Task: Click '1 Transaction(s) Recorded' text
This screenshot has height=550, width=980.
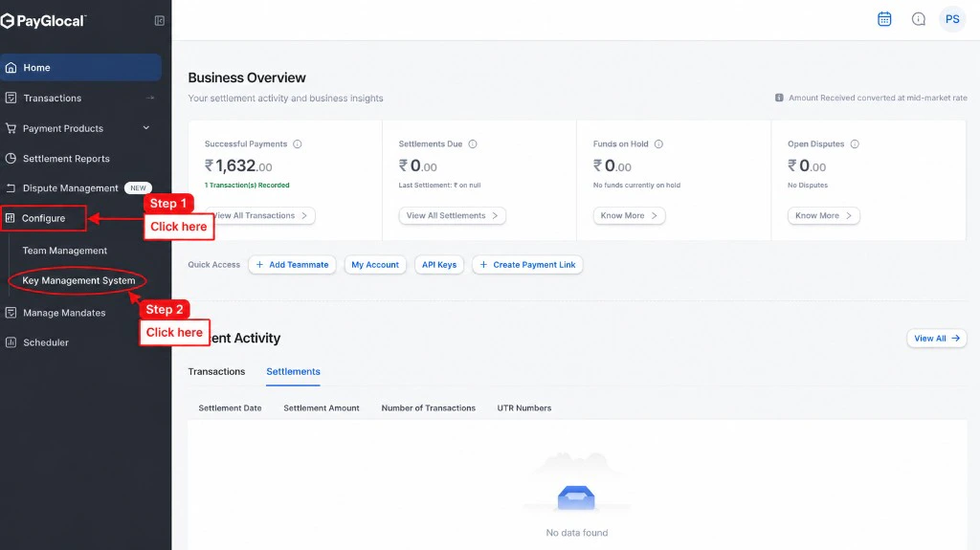Action: pyautogui.click(x=247, y=185)
